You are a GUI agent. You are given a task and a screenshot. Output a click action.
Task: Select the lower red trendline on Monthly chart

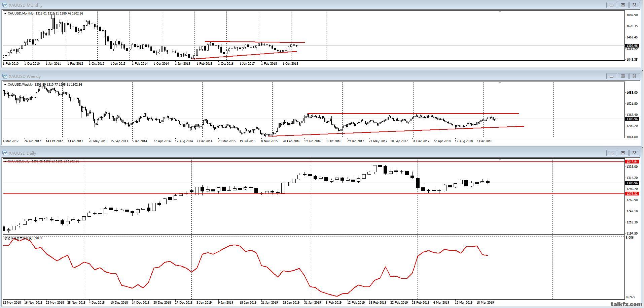(244, 55)
